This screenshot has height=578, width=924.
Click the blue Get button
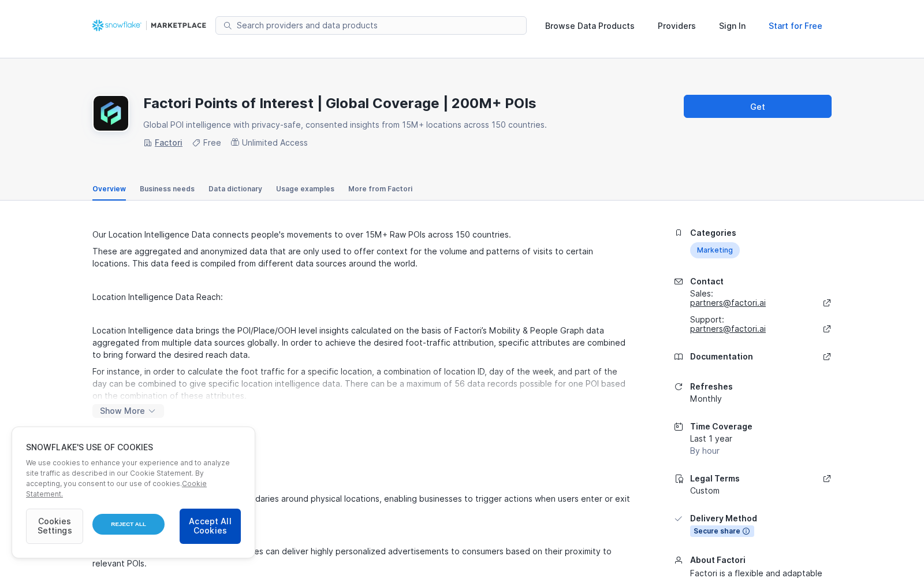coord(758,106)
